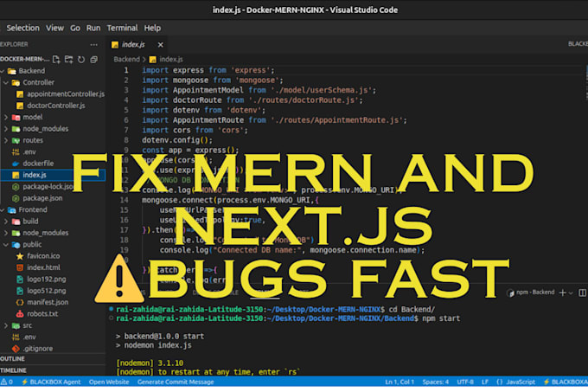The image size is (588, 392).
Task: Open Explorer more actions ellipsis menu
Action: [93, 45]
